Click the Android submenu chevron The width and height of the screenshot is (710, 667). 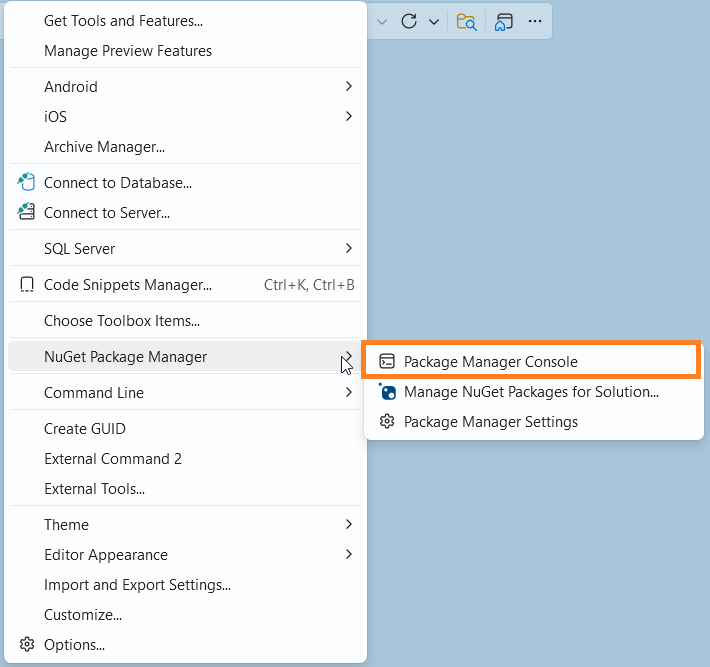349,86
